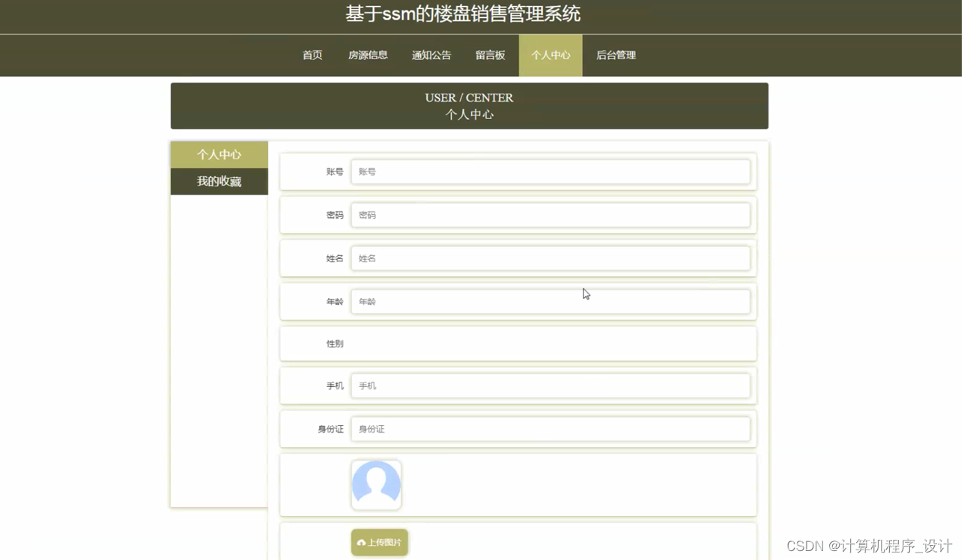Focus the 年龄 input field

pyautogui.click(x=551, y=302)
